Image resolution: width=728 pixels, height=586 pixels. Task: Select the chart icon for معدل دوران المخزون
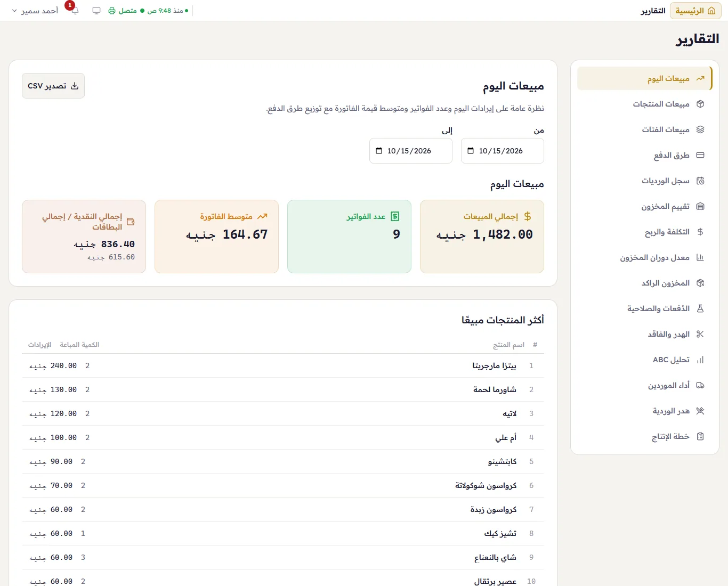pos(700,257)
